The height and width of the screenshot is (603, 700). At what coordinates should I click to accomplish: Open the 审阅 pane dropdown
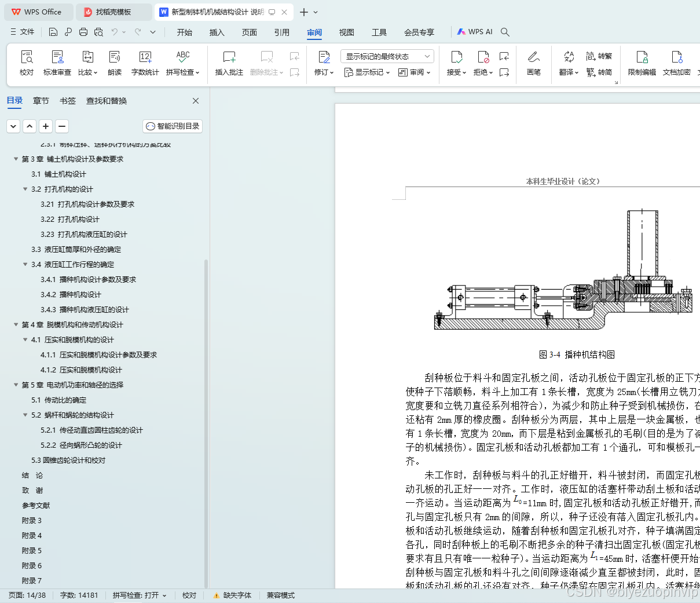(x=415, y=72)
